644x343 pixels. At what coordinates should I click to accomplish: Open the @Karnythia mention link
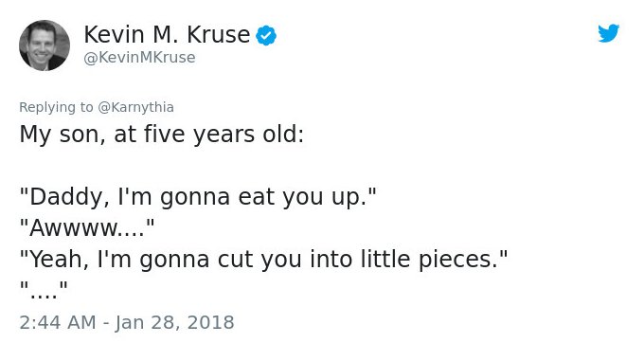coord(135,107)
